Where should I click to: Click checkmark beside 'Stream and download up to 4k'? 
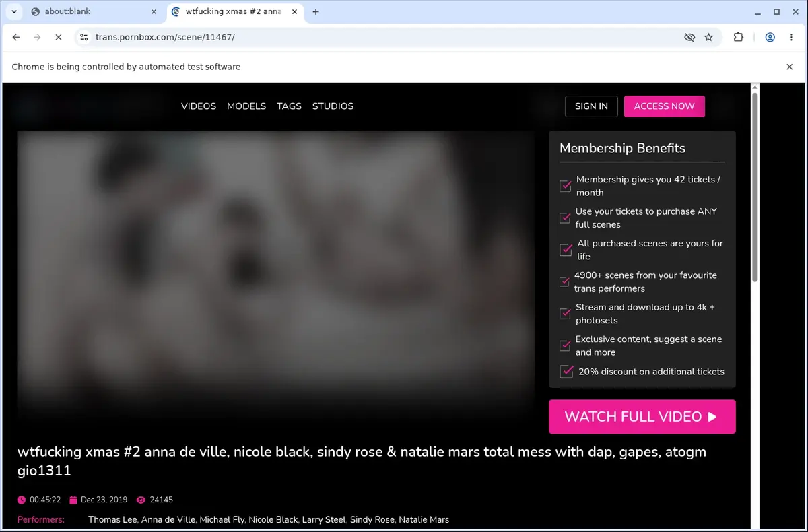(x=566, y=314)
